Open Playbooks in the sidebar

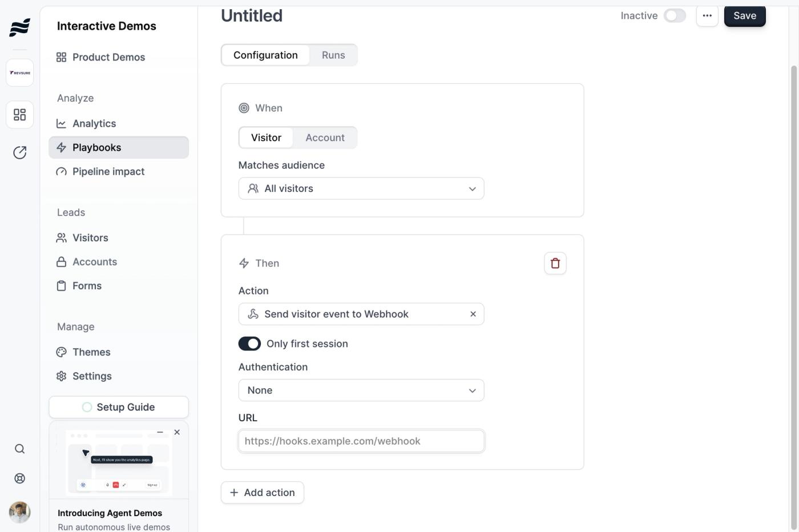119,147
